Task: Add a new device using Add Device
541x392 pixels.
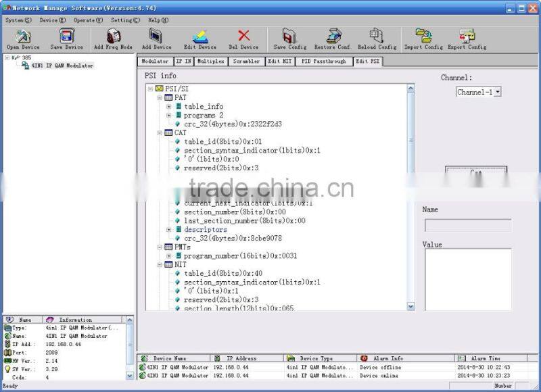Action: (x=157, y=39)
